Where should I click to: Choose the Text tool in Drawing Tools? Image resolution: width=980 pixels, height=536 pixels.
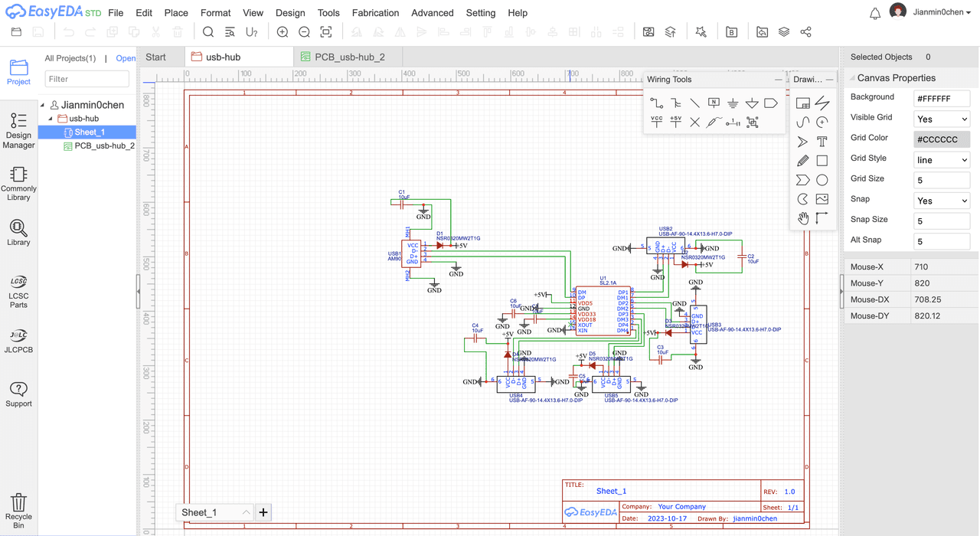[822, 142]
